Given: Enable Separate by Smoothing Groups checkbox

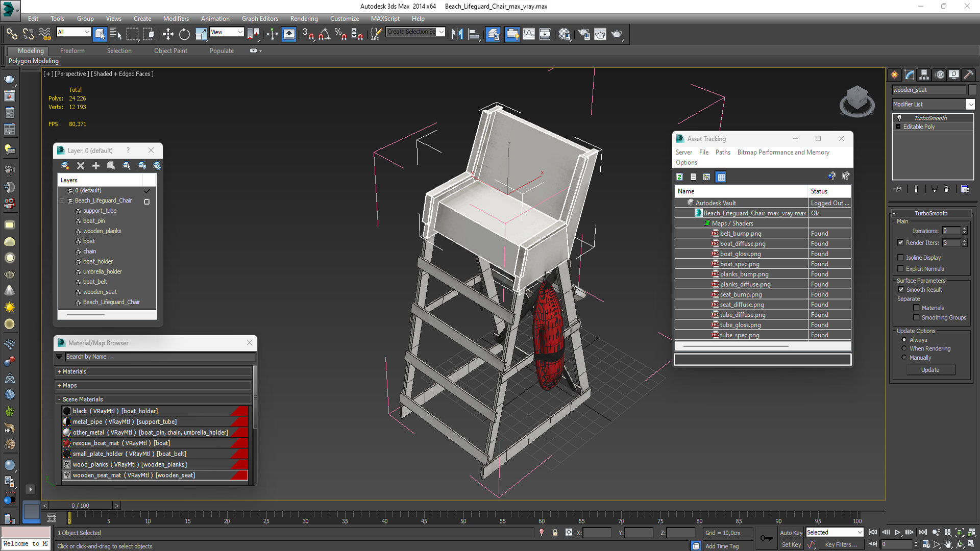Looking at the screenshot, I should pyautogui.click(x=916, y=317).
